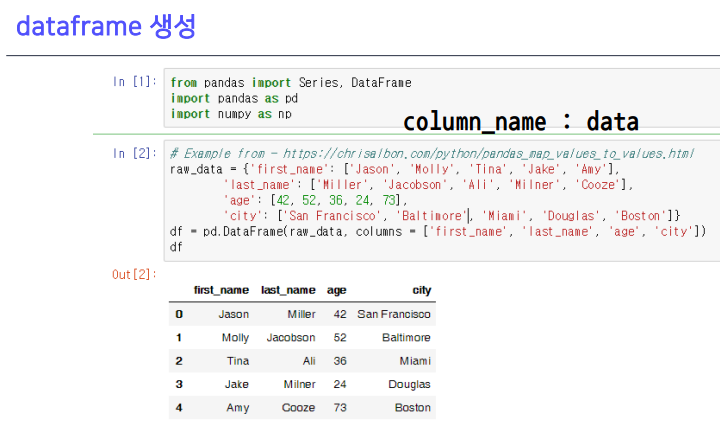Click the 'Miller' table cell
Screen dimensions: 720x429
[302, 314]
